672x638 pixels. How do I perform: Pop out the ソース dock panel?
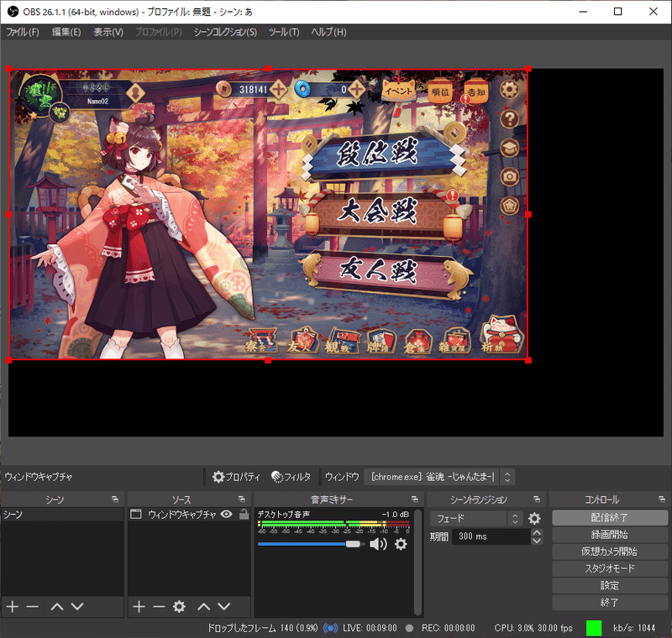242,499
